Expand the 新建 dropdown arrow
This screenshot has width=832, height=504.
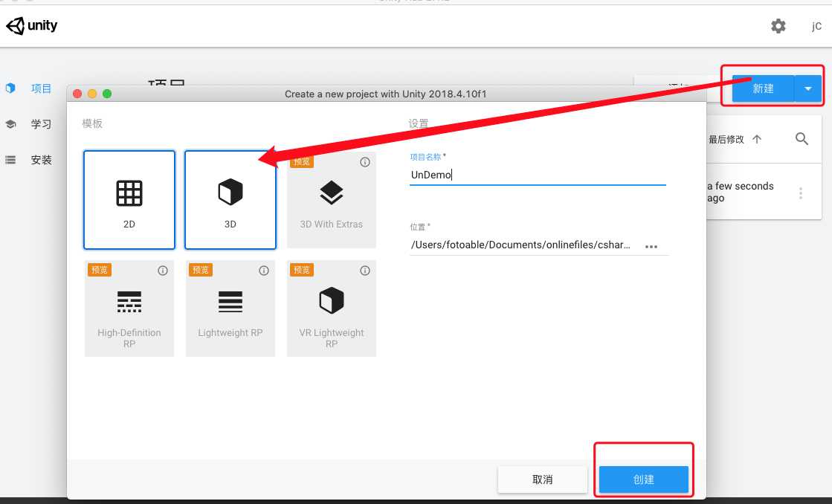click(x=808, y=88)
